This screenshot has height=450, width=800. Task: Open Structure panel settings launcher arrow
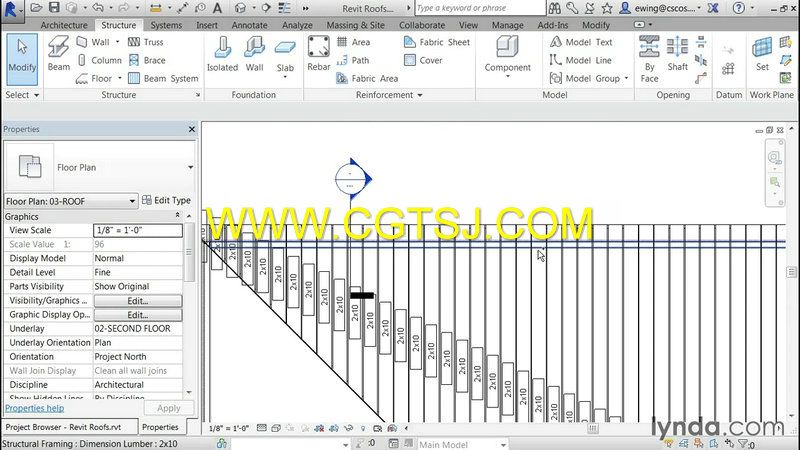(198, 95)
